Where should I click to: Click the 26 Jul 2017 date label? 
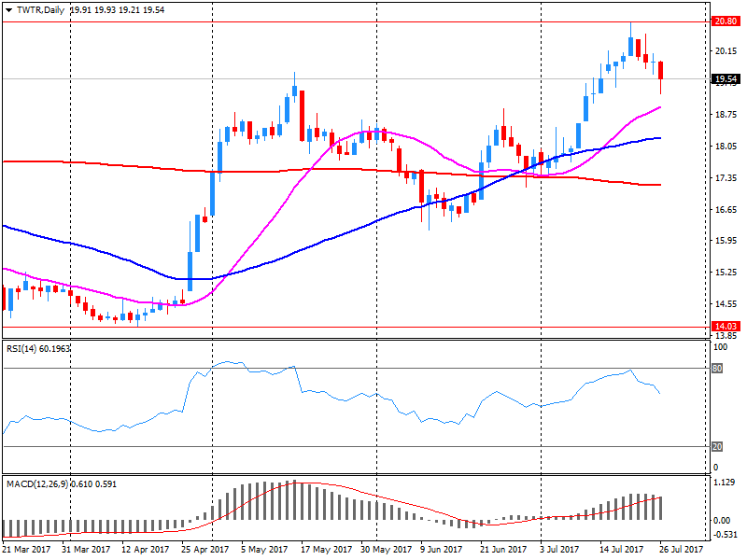pos(682,550)
